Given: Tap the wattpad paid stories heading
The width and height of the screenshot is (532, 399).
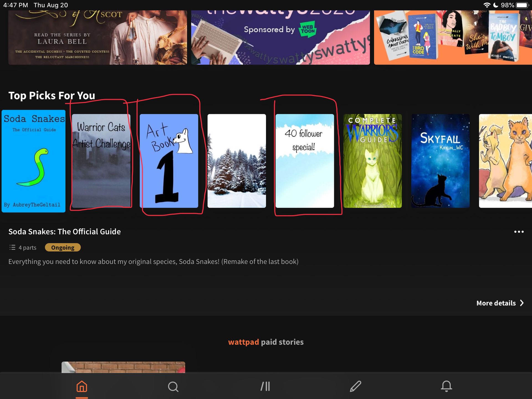Looking at the screenshot, I should pyautogui.click(x=266, y=342).
